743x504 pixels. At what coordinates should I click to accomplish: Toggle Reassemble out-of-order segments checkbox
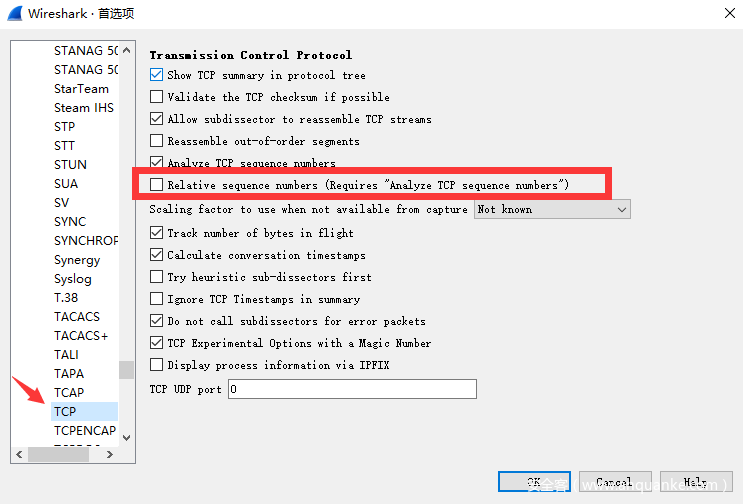[156, 141]
